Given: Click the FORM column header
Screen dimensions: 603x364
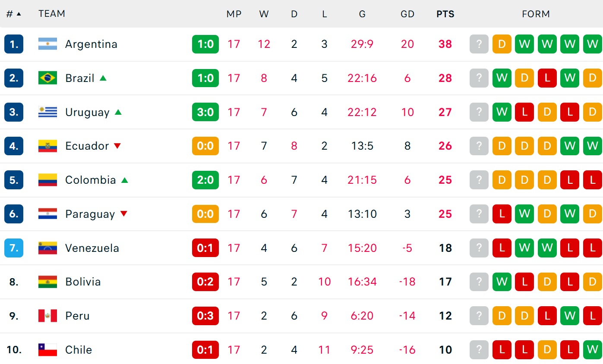Looking at the screenshot, I should click(x=536, y=14).
